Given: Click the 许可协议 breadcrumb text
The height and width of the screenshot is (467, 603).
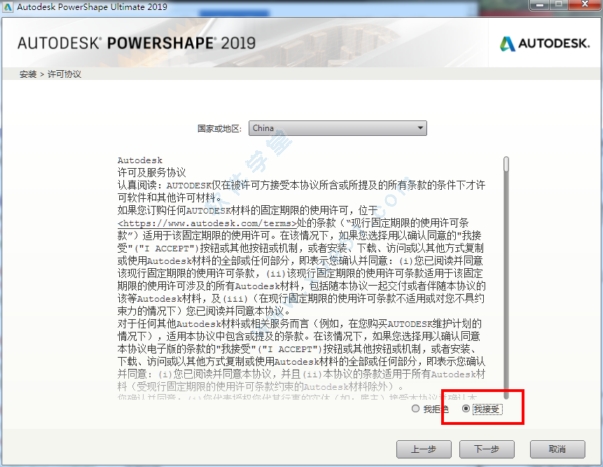Looking at the screenshot, I should pos(64,74).
